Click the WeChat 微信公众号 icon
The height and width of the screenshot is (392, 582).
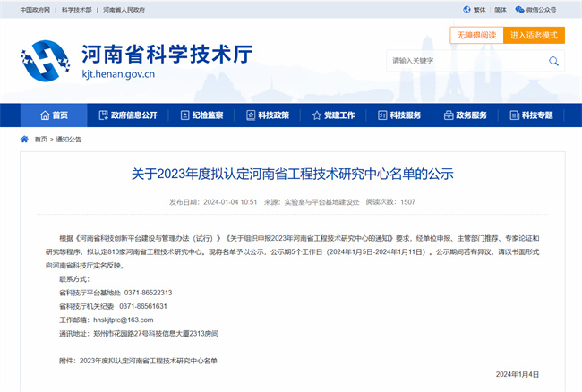click(x=520, y=9)
